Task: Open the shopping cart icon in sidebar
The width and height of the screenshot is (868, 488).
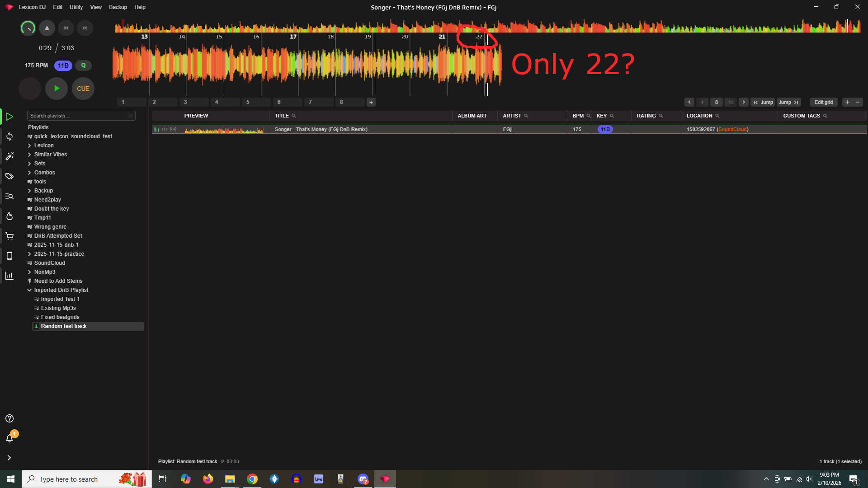Action: click(x=9, y=236)
